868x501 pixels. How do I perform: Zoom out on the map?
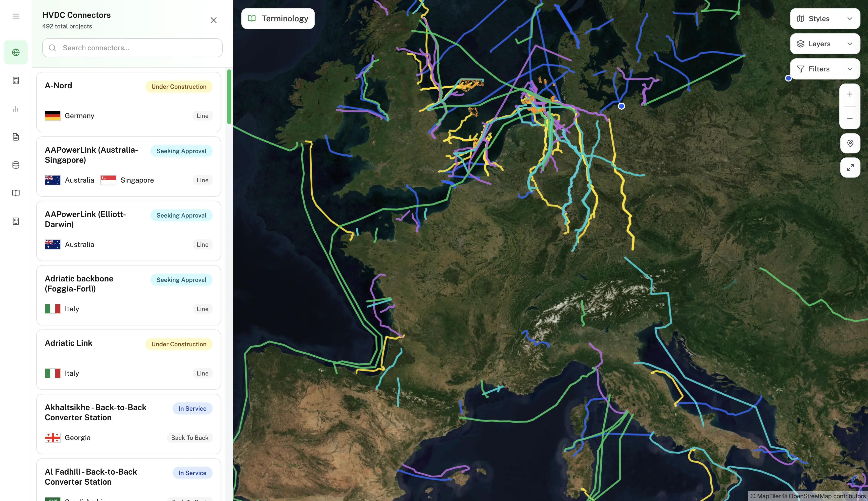coord(850,119)
